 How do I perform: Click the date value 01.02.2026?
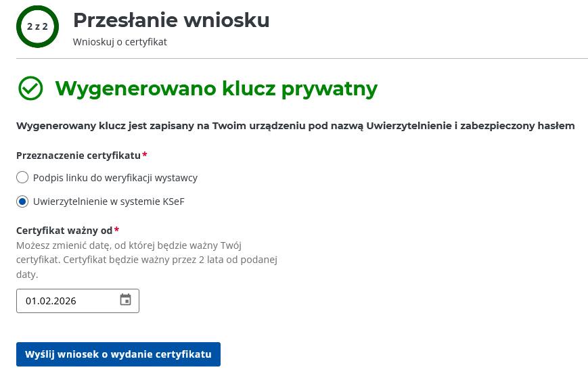point(51,301)
